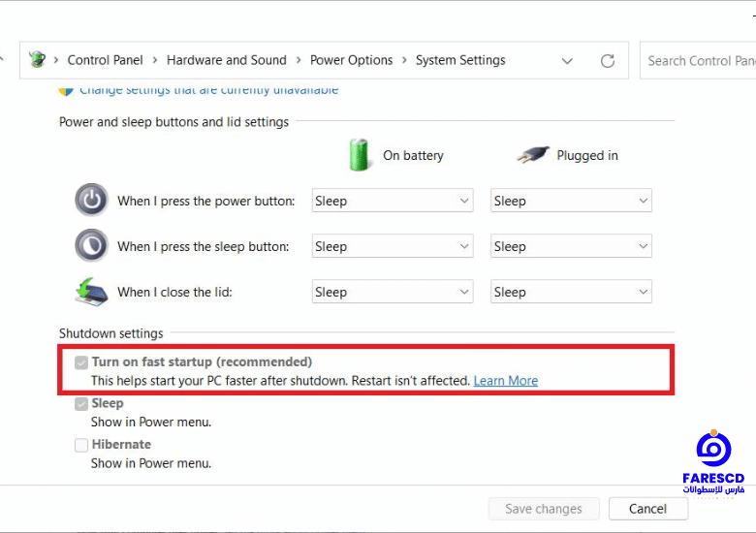Viewport: 756px width, 533px height.
Task: Click the Control Panel address bar icon
Action: point(37,60)
